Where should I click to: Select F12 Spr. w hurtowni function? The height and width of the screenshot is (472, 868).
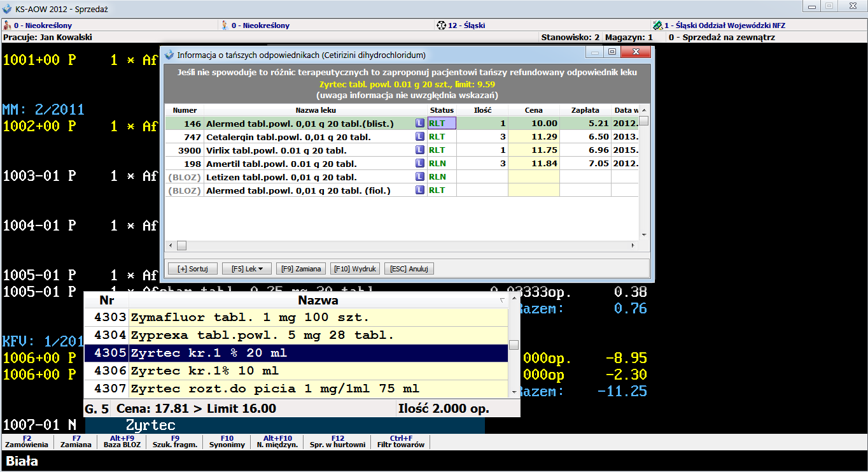point(338,441)
